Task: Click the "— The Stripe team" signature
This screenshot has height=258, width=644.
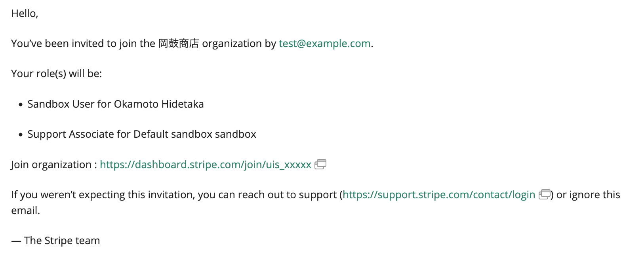Action: pos(55,241)
